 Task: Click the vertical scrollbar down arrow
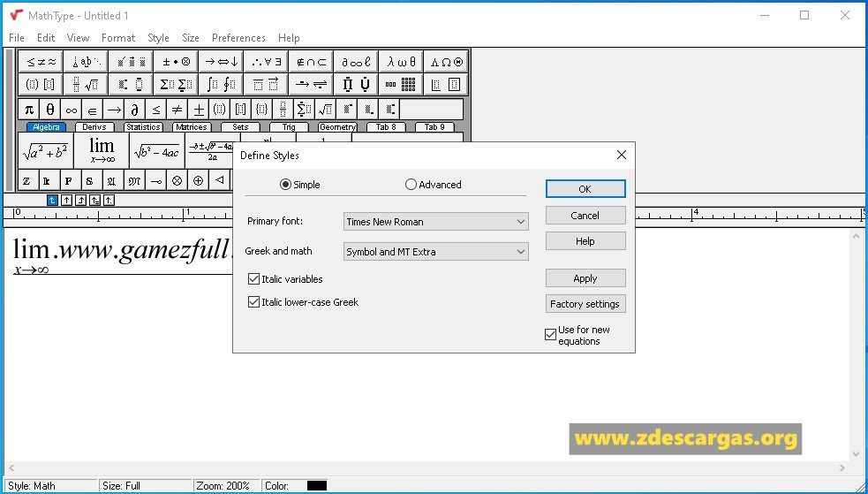856,454
